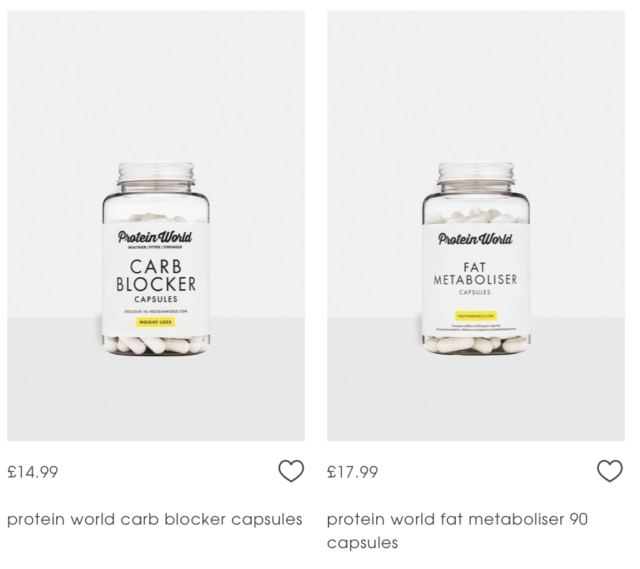This screenshot has width=640, height=569.
Task: Click the silver lid of Carb Blocker bottle
Action: 156,173
